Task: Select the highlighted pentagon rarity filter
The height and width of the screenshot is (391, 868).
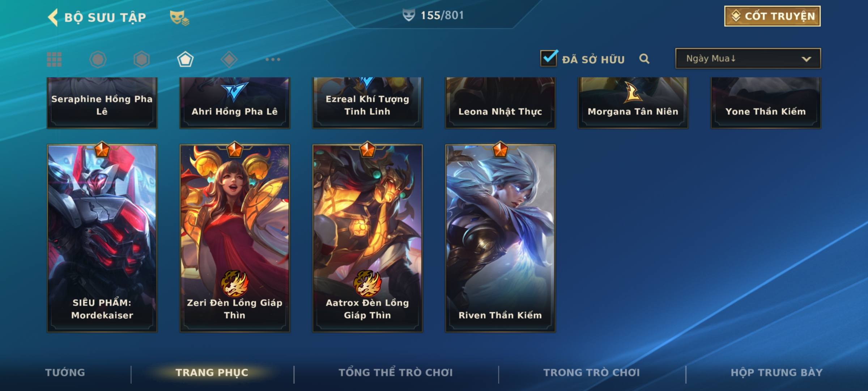Action: coord(185,59)
